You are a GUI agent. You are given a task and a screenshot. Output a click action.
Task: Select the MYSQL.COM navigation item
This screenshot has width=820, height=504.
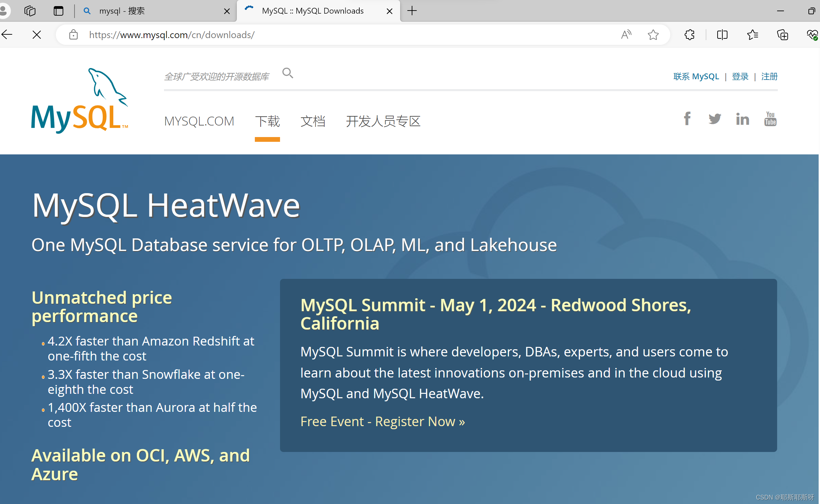click(199, 121)
